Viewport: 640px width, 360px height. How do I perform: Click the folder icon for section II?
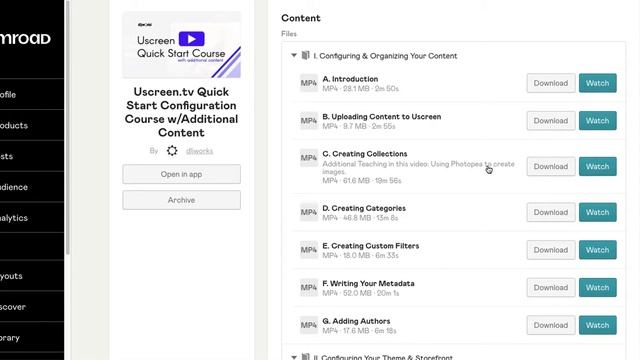(x=305, y=357)
